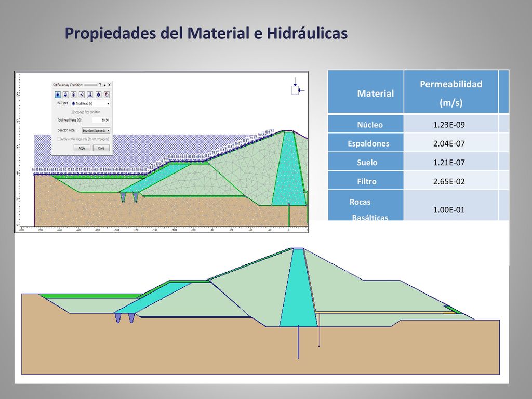Collapse the Set Boundary Conditions dialog
Image resolution: width=532 pixels, height=399 pixels.
point(104,85)
